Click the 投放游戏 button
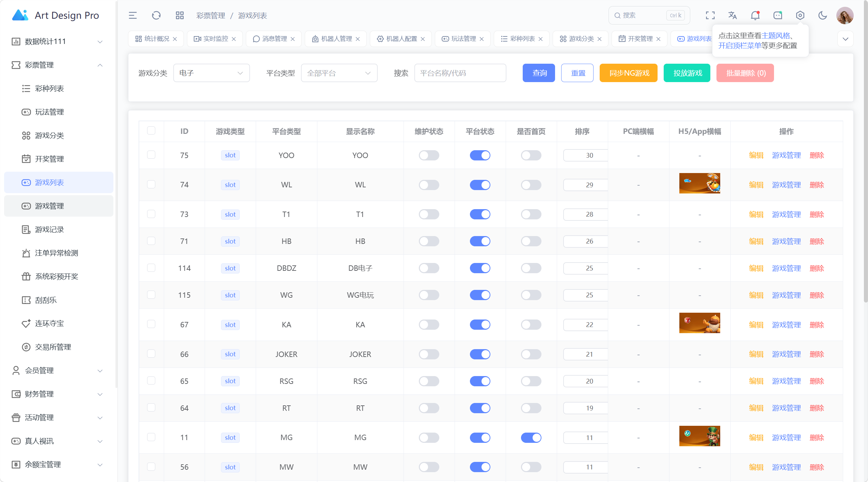Viewport: 868px width, 482px height. [x=687, y=73]
